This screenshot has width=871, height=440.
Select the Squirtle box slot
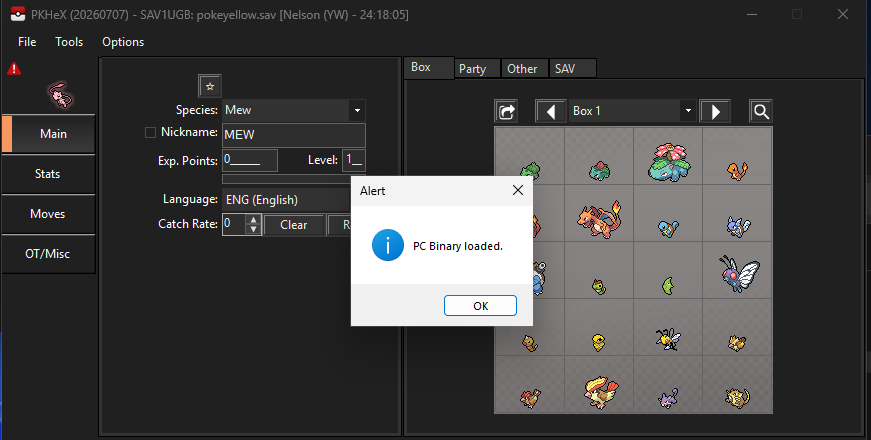668,213
